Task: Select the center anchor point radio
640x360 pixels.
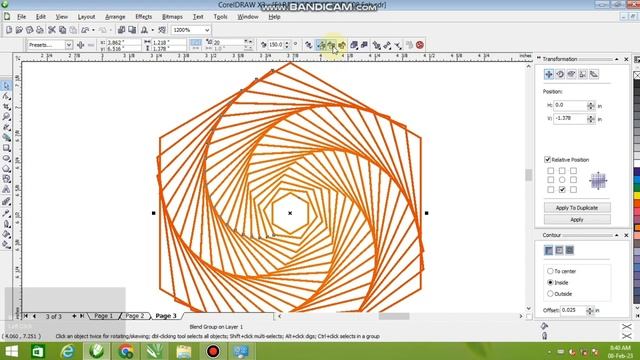Action: (x=562, y=180)
